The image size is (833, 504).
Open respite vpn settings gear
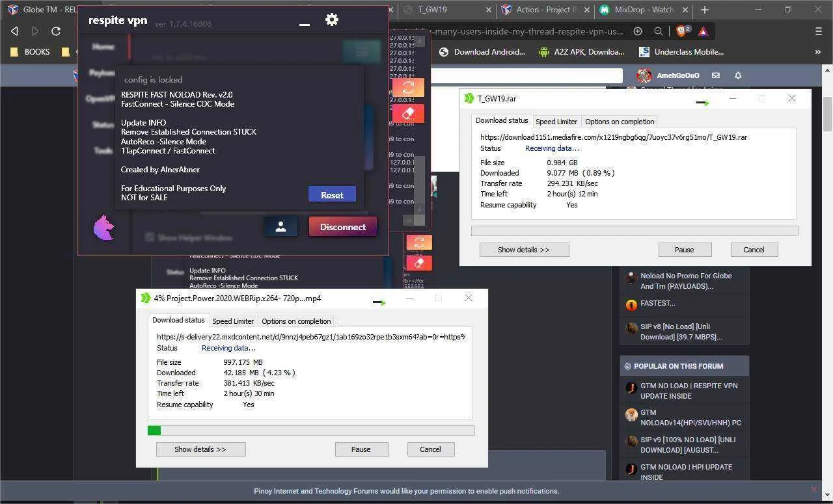coord(332,20)
